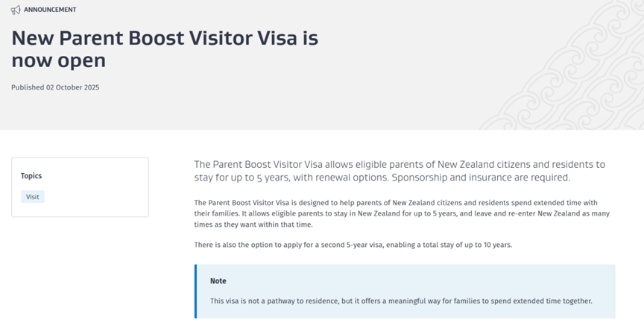Click the Topics panel heading

pyautogui.click(x=31, y=176)
